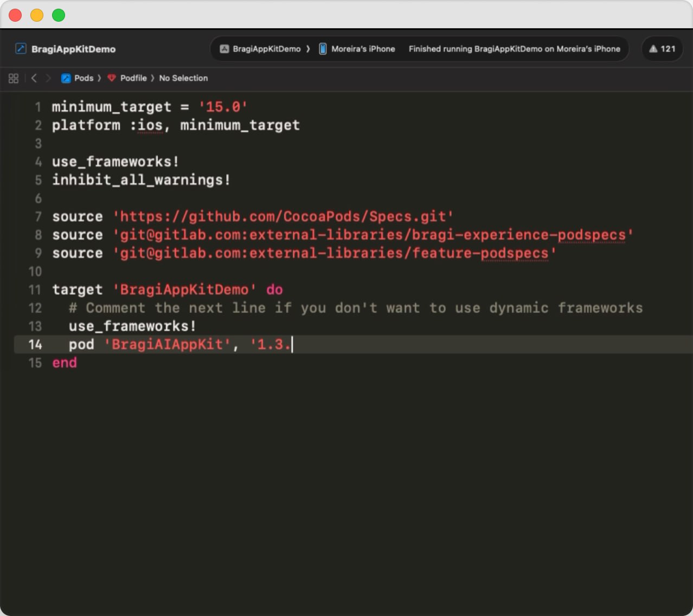Click the bragi-experience-podspecs source string
Screen dimensions: 693x616
[373, 235]
